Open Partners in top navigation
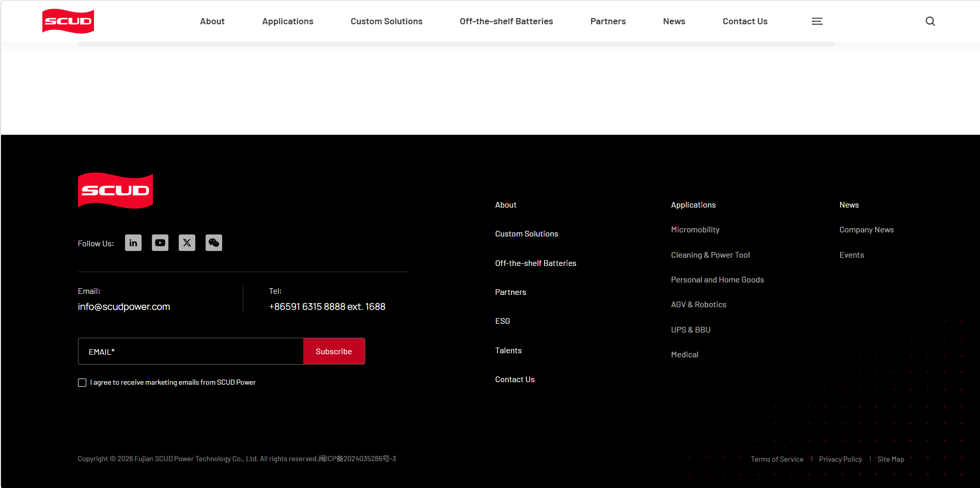Viewport: 980px width, 488px height. click(608, 21)
